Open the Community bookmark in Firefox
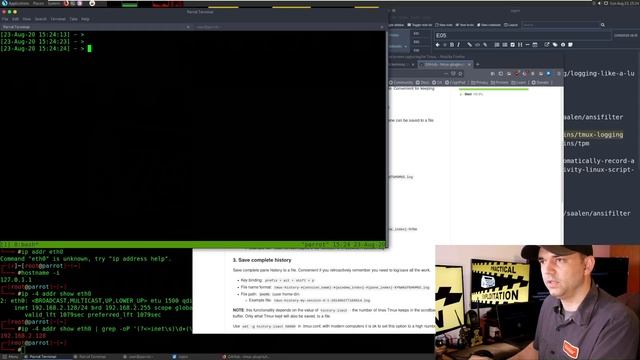640x360 pixels. pyautogui.click(x=401, y=82)
